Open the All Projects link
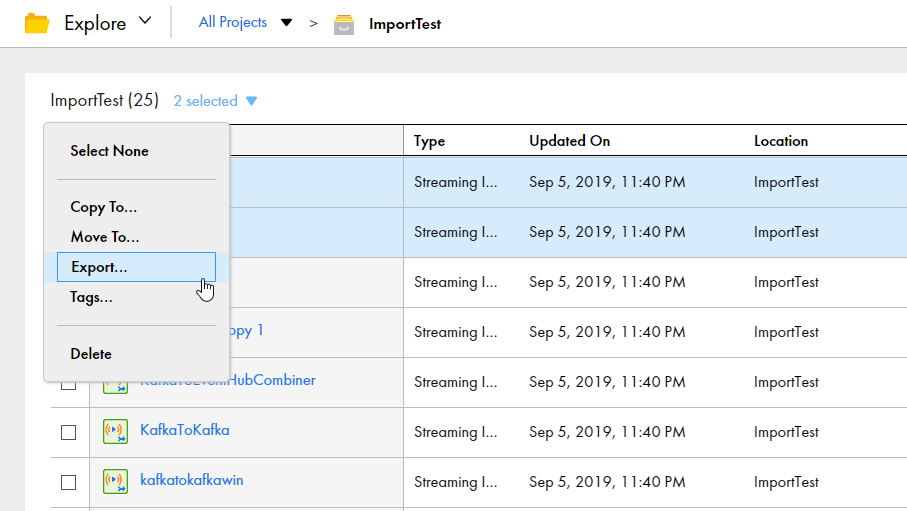This screenshot has height=511, width=907. point(233,22)
